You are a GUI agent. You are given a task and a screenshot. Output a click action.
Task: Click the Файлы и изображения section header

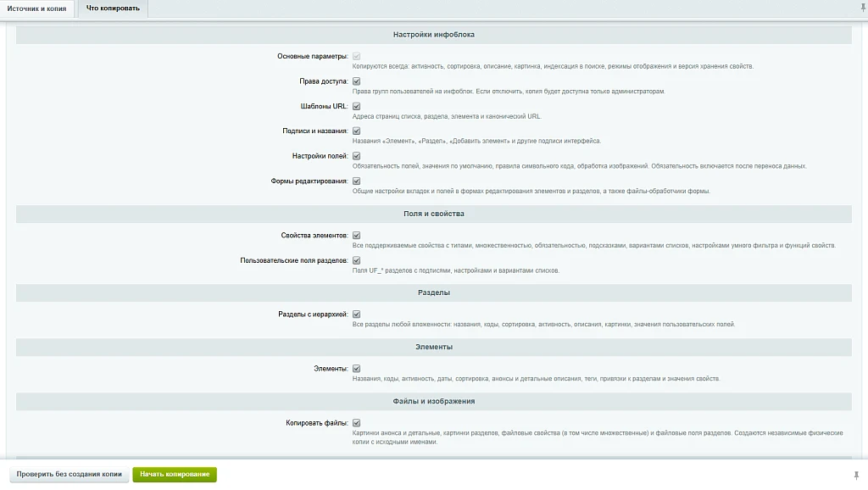coord(434,402)
